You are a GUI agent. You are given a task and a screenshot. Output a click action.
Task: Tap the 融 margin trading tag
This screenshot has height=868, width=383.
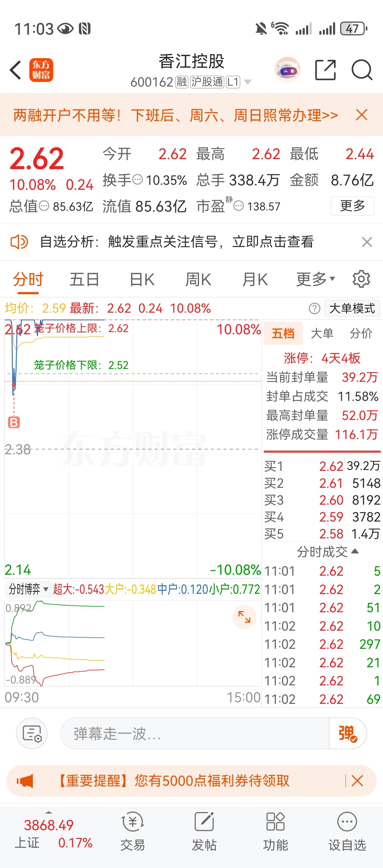tap(182, 82)
